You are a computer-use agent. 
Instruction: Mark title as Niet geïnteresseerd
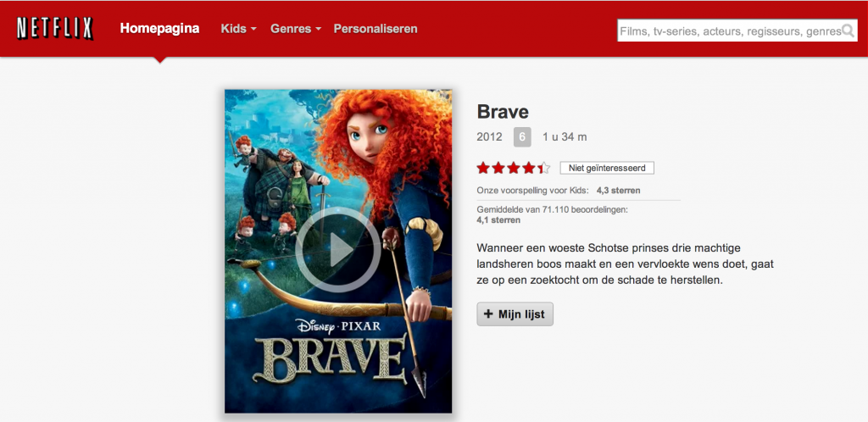point(607,168)
